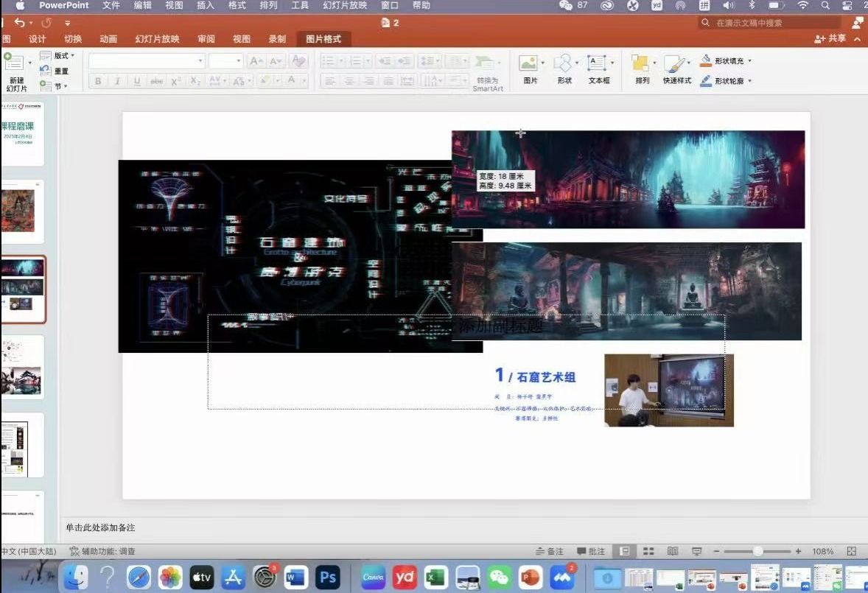Open the New Slide dropdown arrow

[x=29, y=63]
